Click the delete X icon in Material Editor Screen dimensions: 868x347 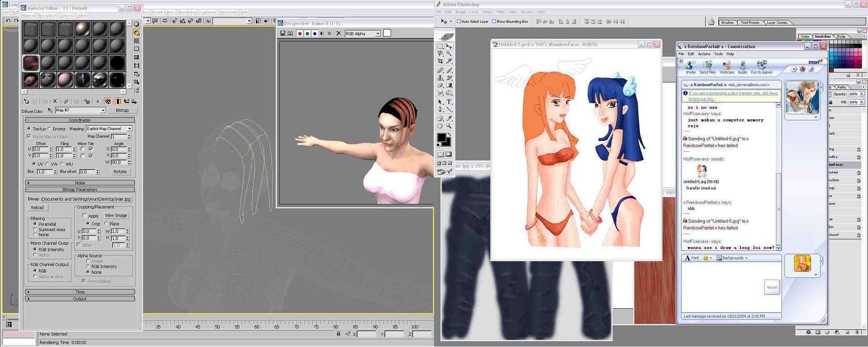point(55,102)
